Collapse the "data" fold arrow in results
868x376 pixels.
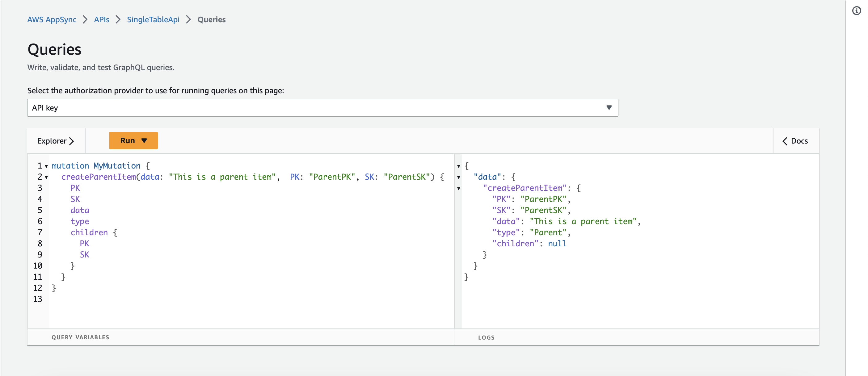459,178
